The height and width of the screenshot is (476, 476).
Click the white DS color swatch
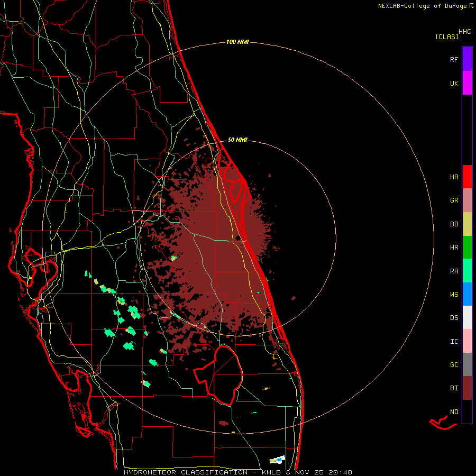click(467, 317)
